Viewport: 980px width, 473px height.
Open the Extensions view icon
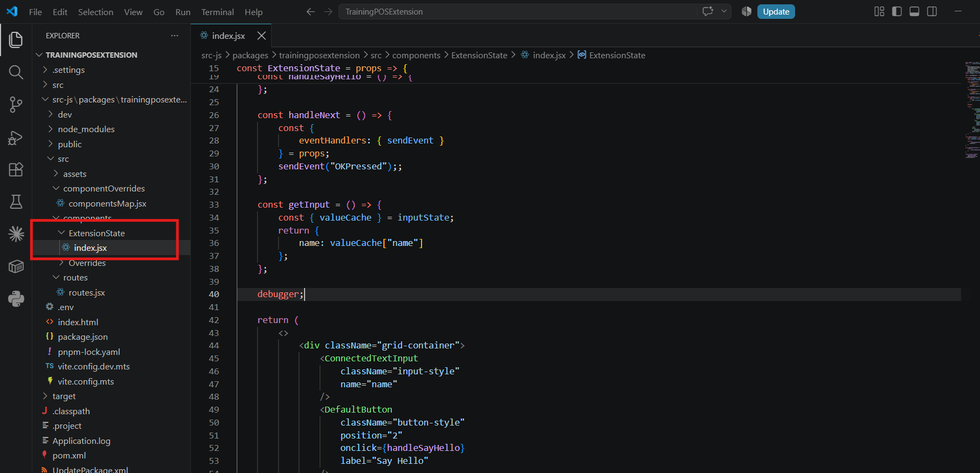click(x=16, y=169)
